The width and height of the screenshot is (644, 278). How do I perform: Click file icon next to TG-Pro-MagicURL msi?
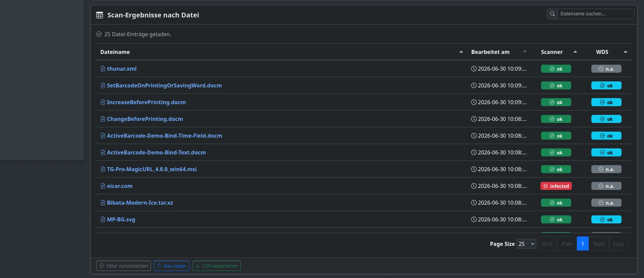tap(103, 169)
